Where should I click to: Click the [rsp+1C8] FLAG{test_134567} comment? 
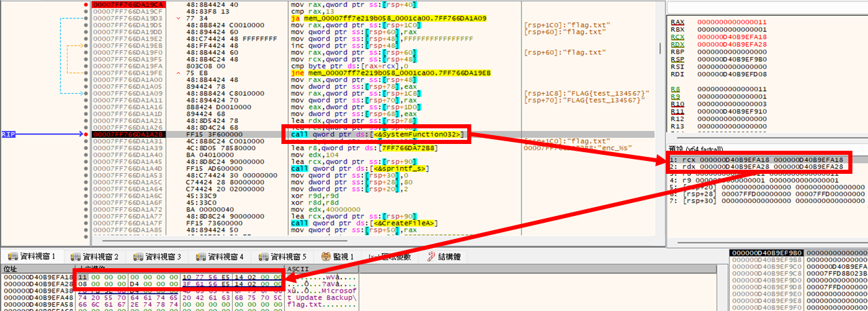point(587,93)
